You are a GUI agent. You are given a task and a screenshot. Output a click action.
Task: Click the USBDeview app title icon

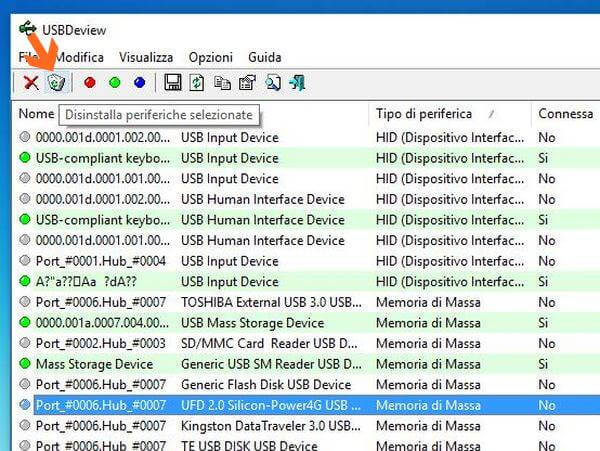[x=28, y=29]
